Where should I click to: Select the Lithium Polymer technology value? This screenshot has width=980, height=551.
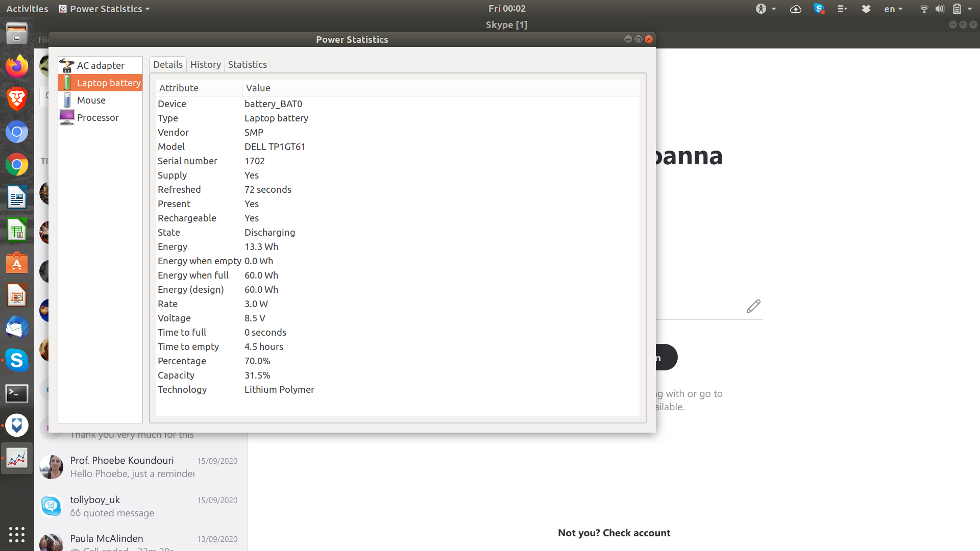[279, 389]
